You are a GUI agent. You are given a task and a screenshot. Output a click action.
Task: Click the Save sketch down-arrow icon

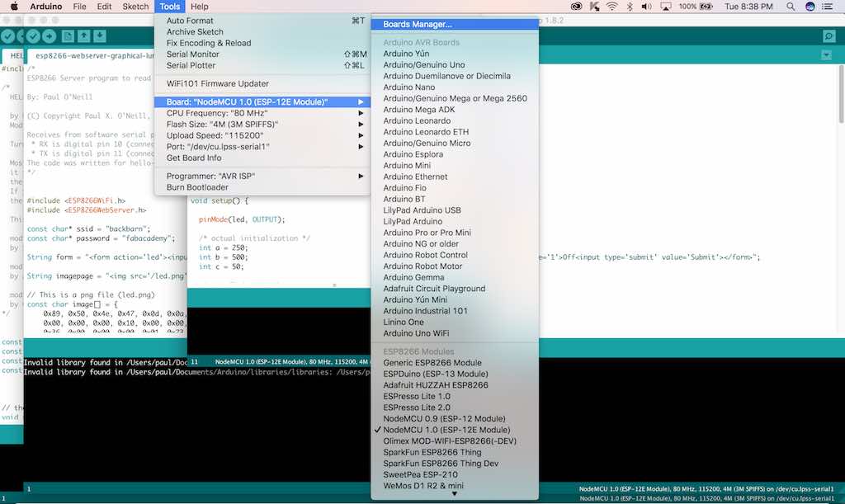100,36
